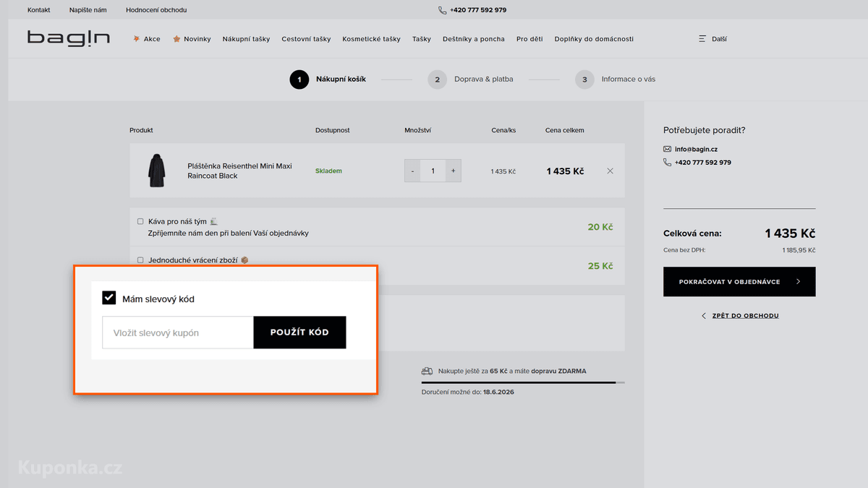Uncheck the Mám slevový kód checkbox

pyautogui.click(x=109, y=298)
